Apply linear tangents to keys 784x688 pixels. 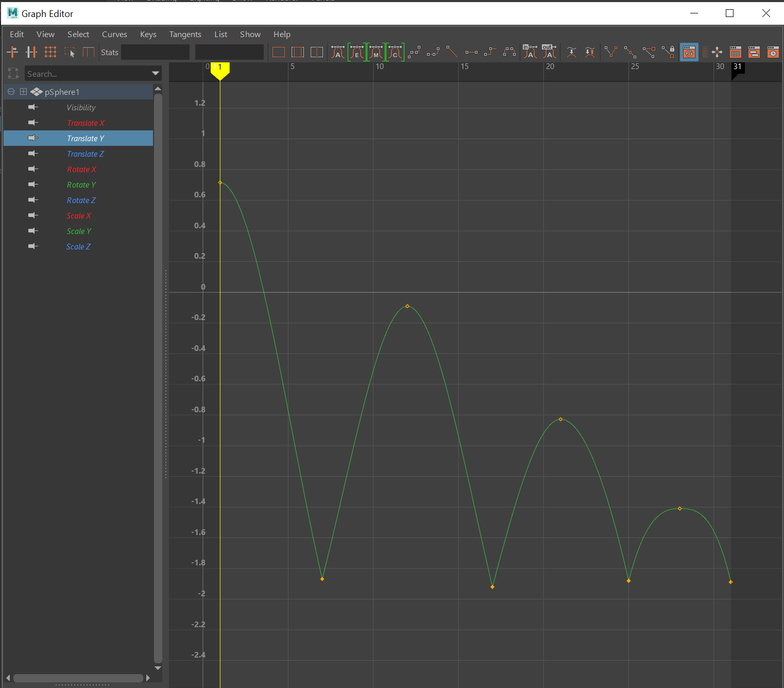pos(452,52)
